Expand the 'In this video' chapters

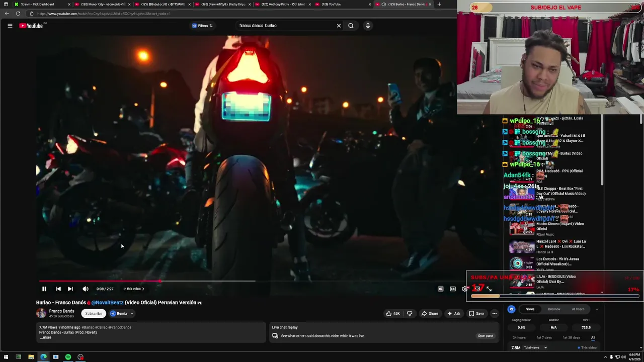pos(134,289)
